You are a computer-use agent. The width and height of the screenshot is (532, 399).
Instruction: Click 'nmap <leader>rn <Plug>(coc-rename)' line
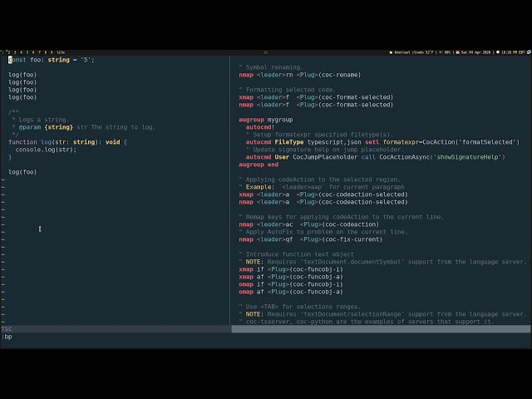pos(299,75)
